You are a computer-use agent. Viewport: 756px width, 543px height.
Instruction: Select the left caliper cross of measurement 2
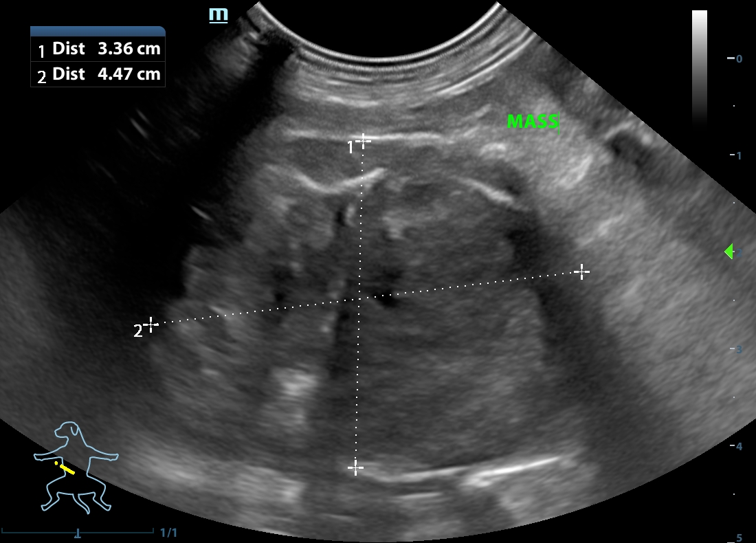tap(151, 324)
